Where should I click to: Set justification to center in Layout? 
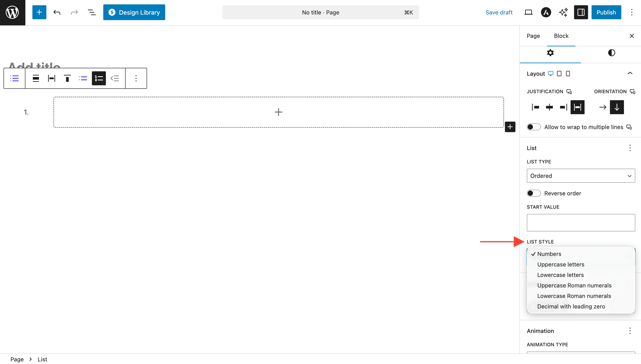(549, 107)
